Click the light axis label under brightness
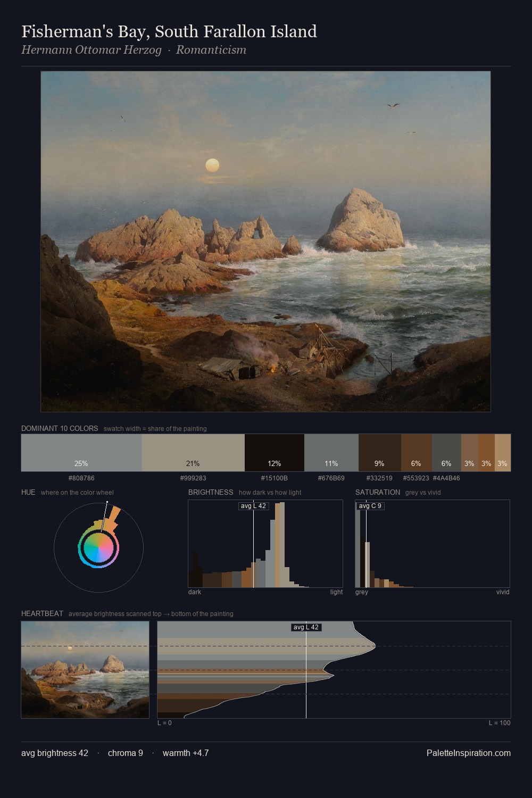 pos(336,592)
